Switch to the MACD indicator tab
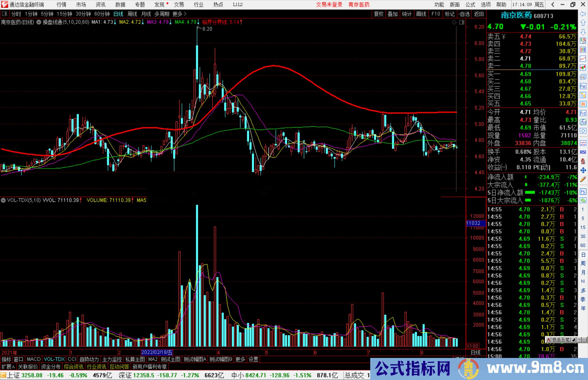Viewport: 588px width, 380px height. point(33,359)
